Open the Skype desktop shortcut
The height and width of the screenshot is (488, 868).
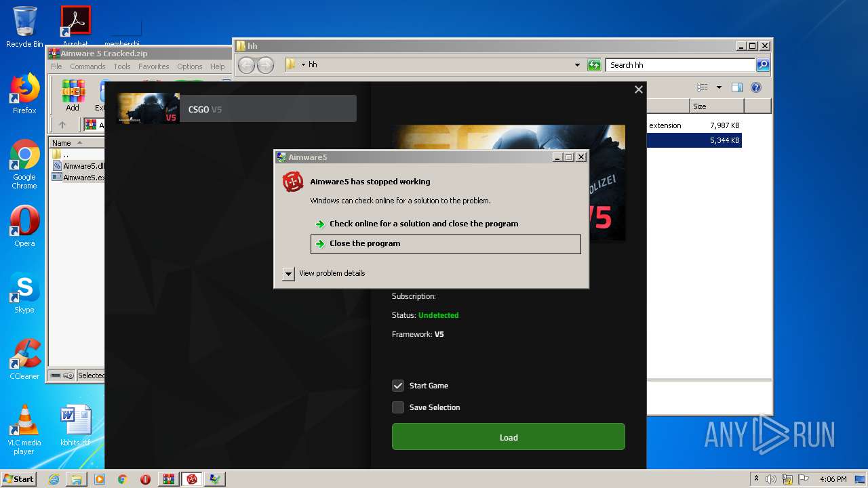coord(24,293)
